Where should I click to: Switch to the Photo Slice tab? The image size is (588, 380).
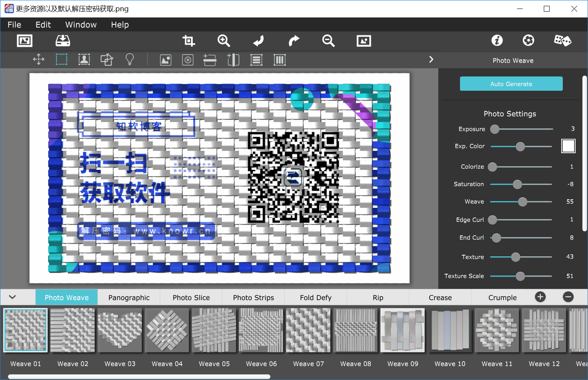pyautogui.click(x=191, y=297)
